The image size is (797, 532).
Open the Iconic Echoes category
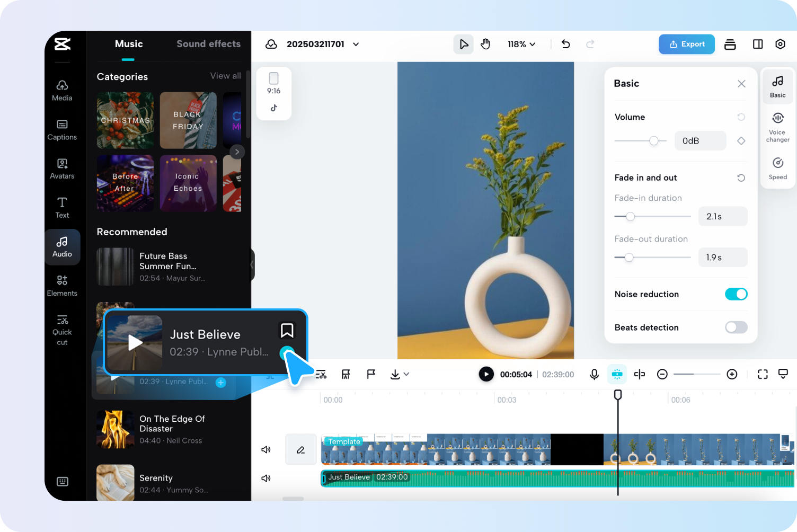coord(188,183)
